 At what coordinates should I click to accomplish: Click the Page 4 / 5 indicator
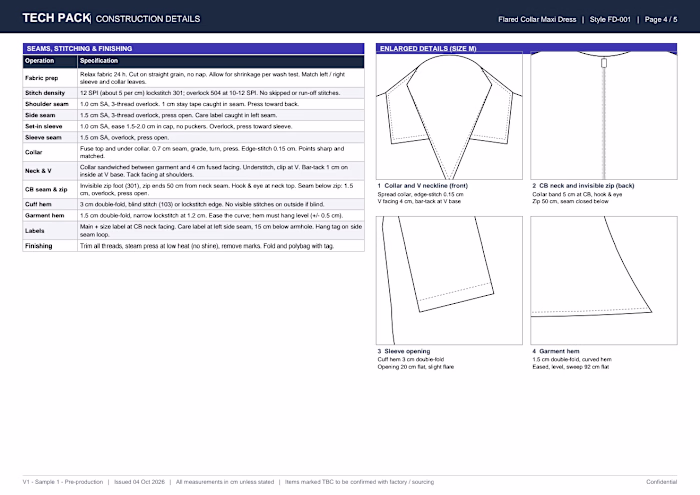(x=661, y=19)
